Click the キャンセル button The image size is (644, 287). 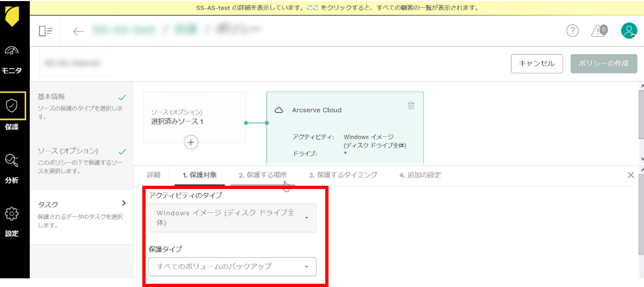(x=536, y=63)
